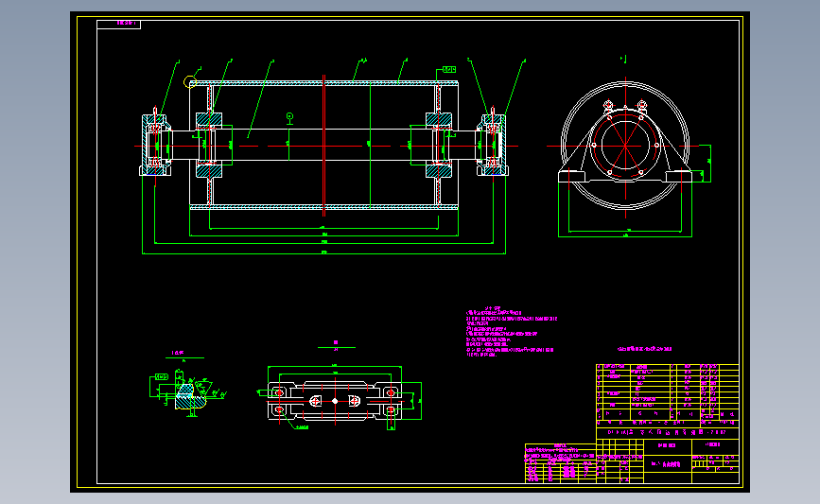Select the left bearing housing on shaft end
Screen dimensions: 820x504
[155, 145]
